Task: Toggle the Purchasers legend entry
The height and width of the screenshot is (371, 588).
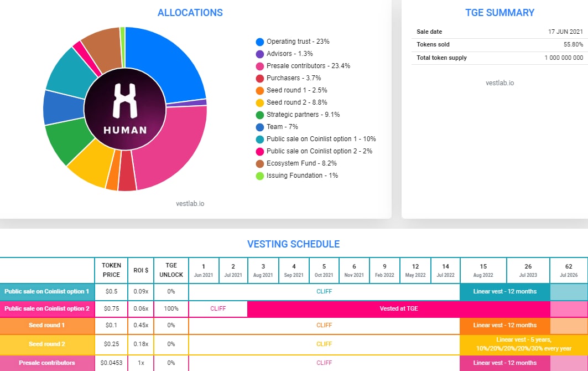Action: point(293,78)
